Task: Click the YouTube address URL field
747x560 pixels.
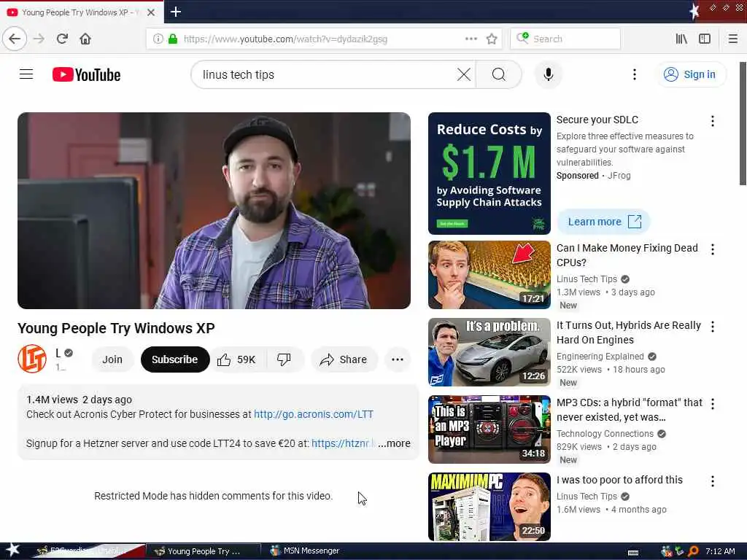Action: point(324,39)
